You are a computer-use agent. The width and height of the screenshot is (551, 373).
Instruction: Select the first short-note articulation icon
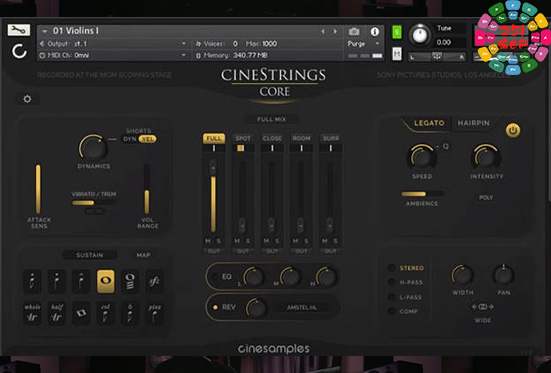point(32,281)
